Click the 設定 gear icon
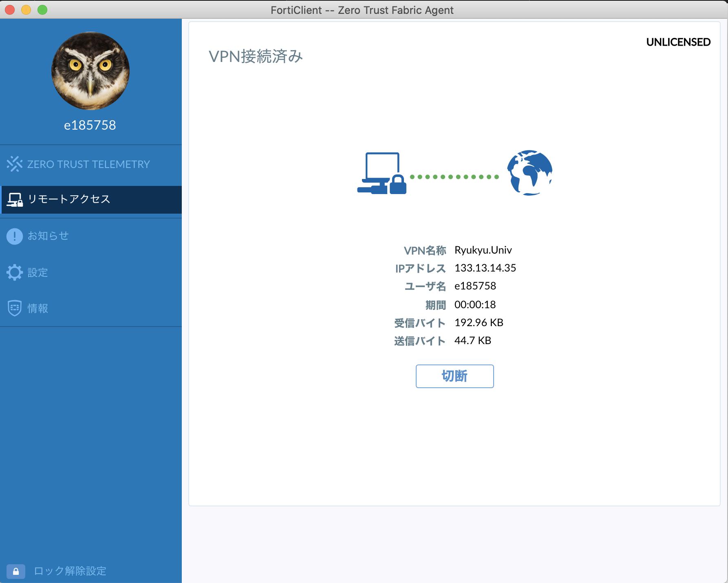This screenshot has height=583, width=728. (15, 272)
